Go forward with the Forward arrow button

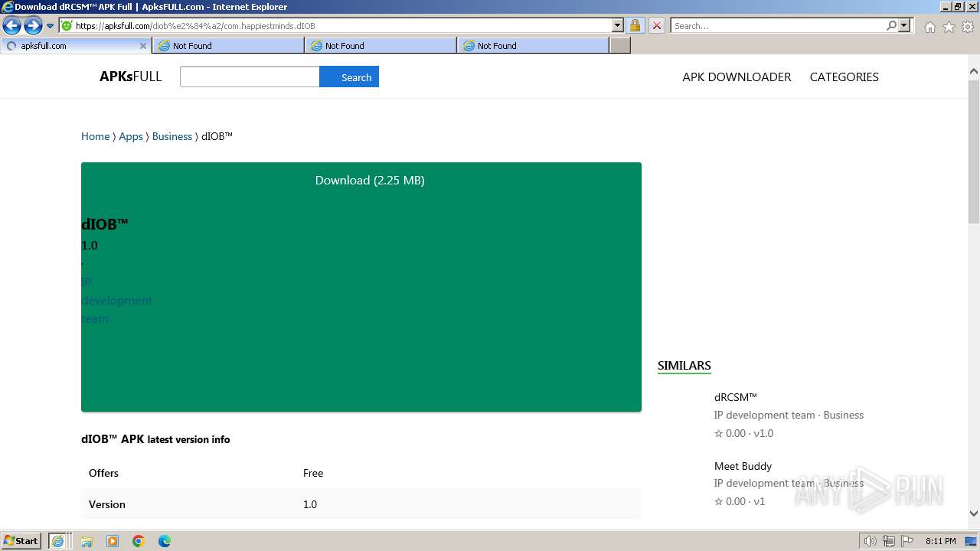(33, 26)
